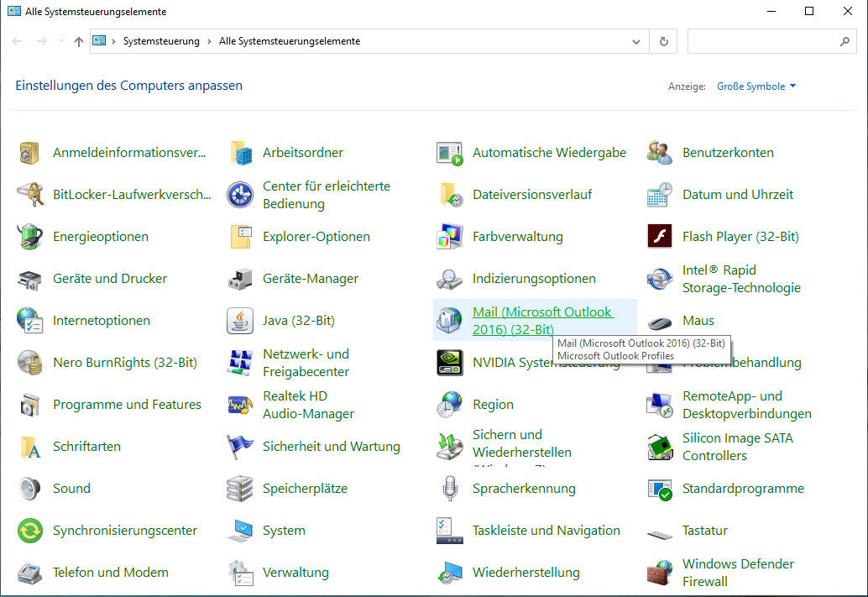Click the Intel Rapid Storage-Technologie icon
Viewport: 868px width, 597px height.
[659, 279]
